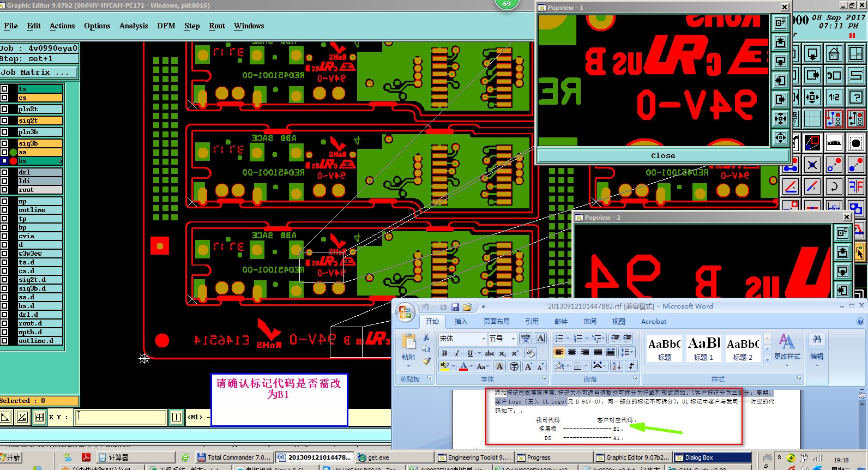The width and height of the screenshot is (868, 470).
Task: Click the home view icon in Graphic Editor toolbar
Action: point(834,54)
